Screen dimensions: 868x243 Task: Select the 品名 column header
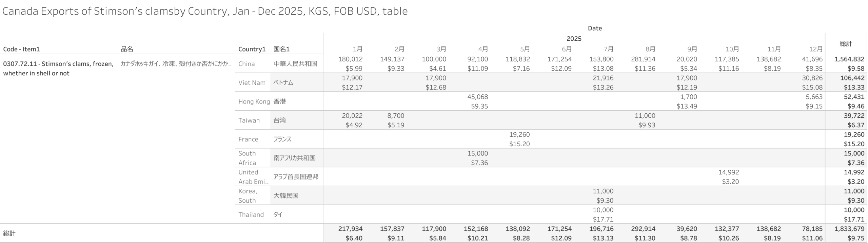tap(127, 49)
